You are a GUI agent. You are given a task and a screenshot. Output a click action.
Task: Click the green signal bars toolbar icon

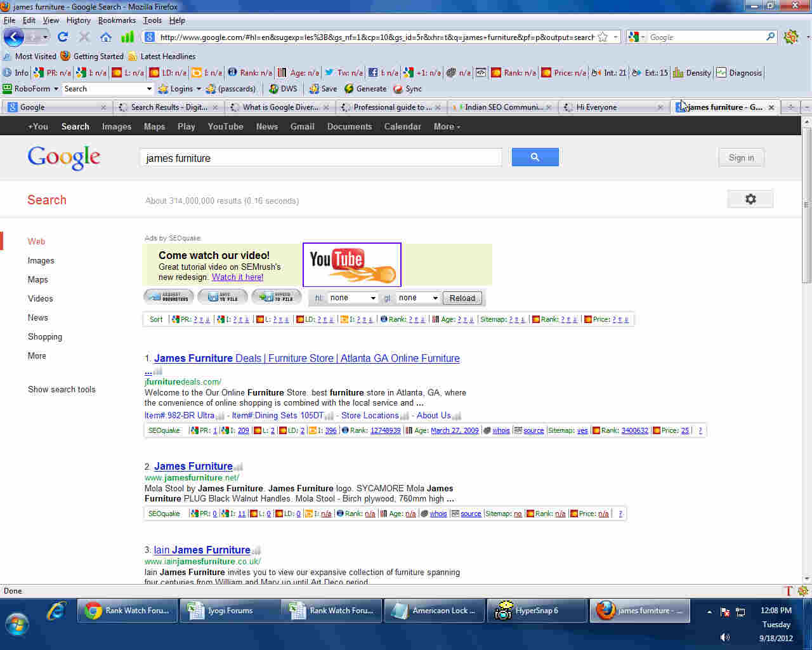click(x=128, y=37)
